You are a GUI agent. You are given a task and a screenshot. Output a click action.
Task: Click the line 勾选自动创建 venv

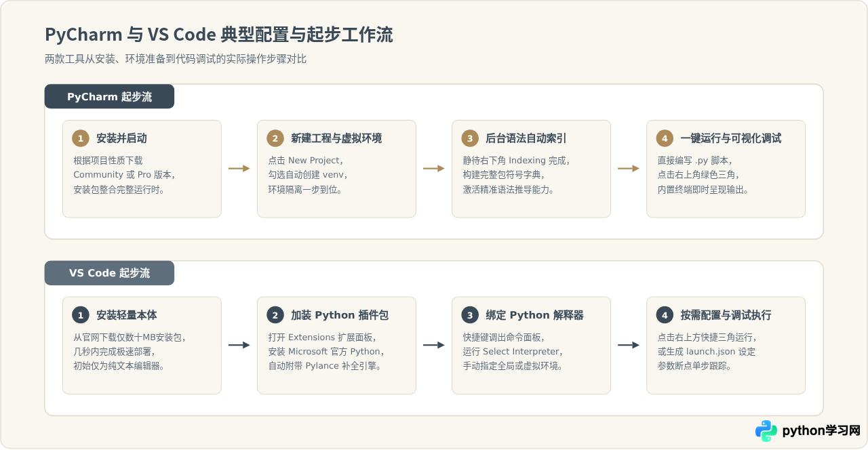point(308,175)
